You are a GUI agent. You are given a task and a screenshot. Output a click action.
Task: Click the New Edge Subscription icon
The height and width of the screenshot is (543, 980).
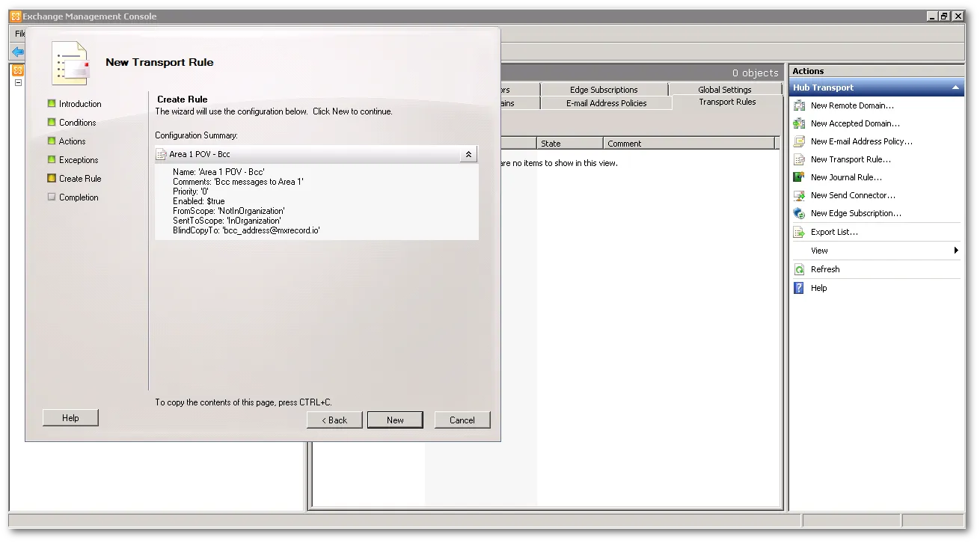tap(799, 213)
